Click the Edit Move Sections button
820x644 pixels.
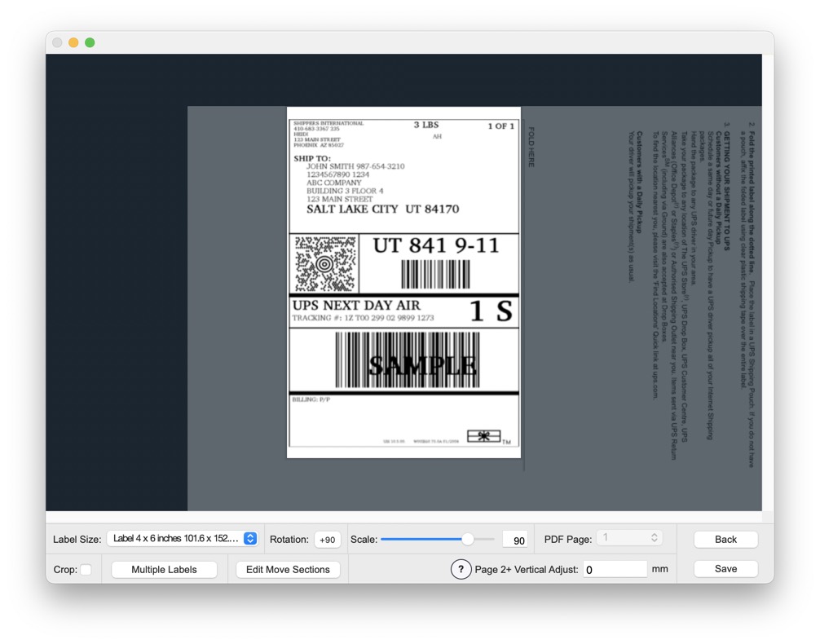[288, 569]
